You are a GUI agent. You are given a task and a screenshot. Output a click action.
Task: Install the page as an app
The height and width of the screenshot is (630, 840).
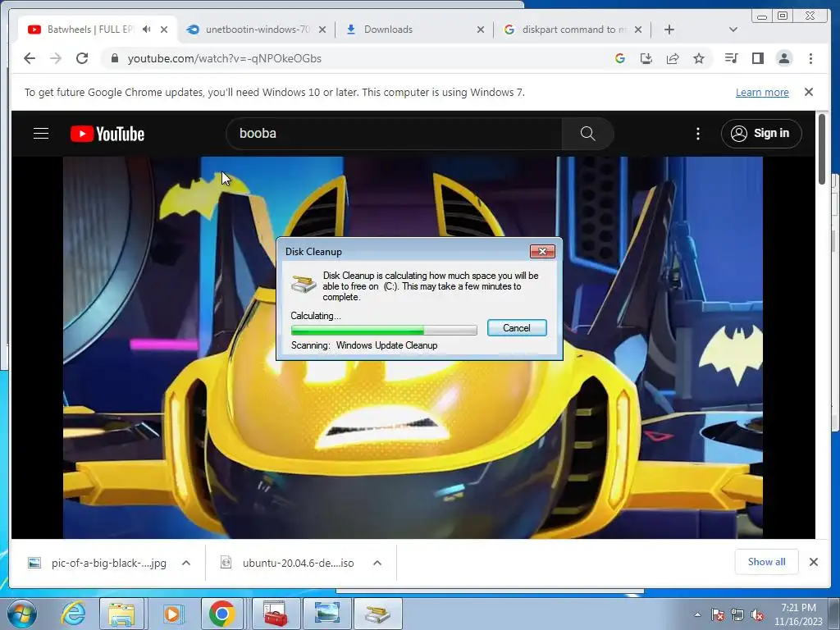[x=646, y=58]
